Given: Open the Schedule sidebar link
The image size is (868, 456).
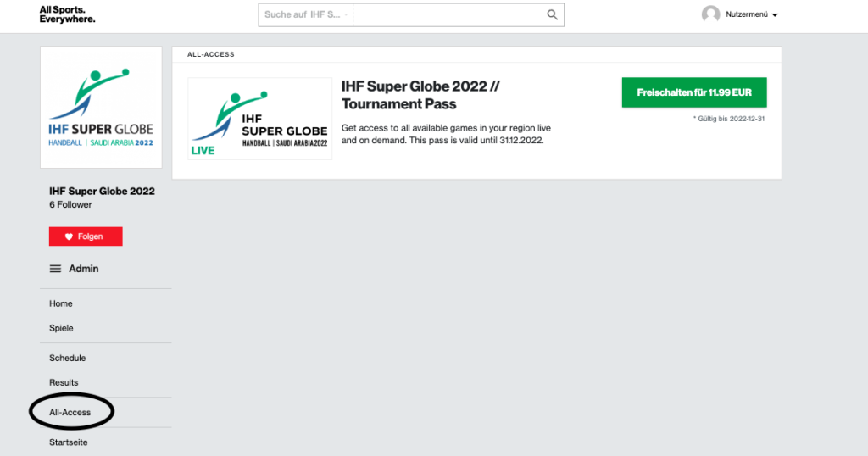Looking at the screenshot, I should pyautogui.click(x=68, y=358).
